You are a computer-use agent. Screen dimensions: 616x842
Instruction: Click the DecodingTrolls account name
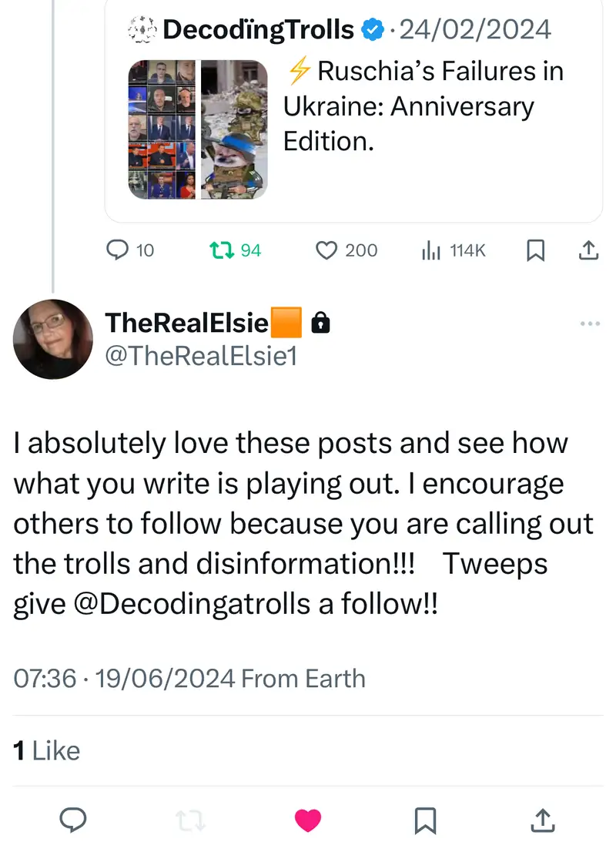pyautogui.click(x=259, y=30)
